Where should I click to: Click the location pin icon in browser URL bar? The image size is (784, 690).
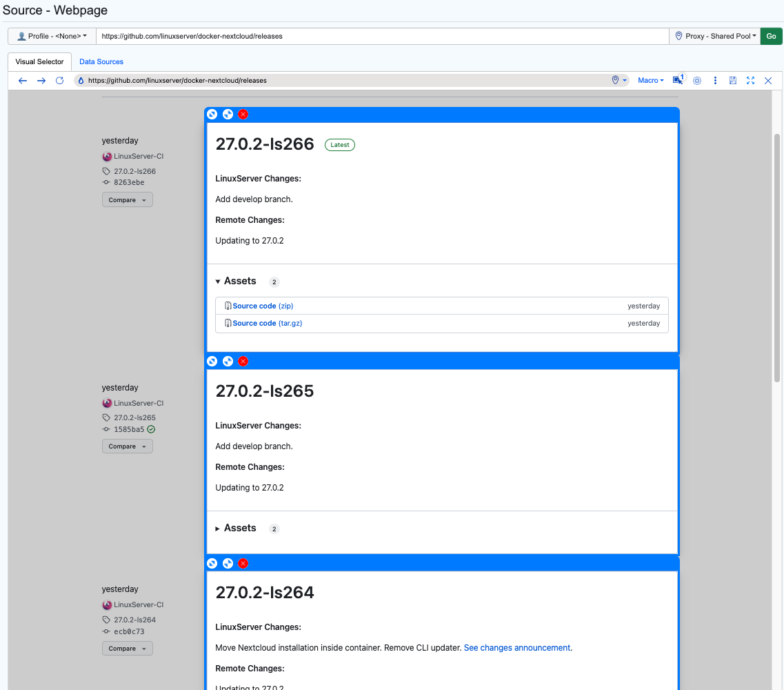pos(616,80)
